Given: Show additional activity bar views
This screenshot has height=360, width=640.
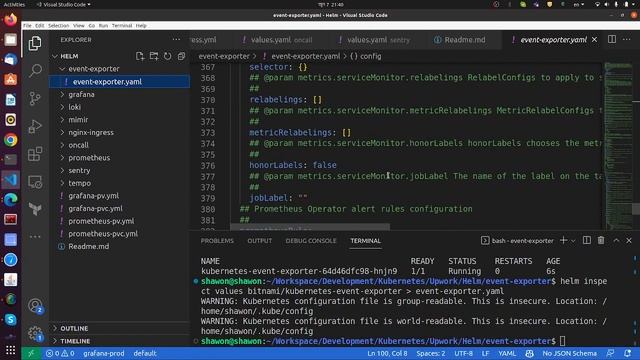Looking at the screenshot, I should click(35, 236).
